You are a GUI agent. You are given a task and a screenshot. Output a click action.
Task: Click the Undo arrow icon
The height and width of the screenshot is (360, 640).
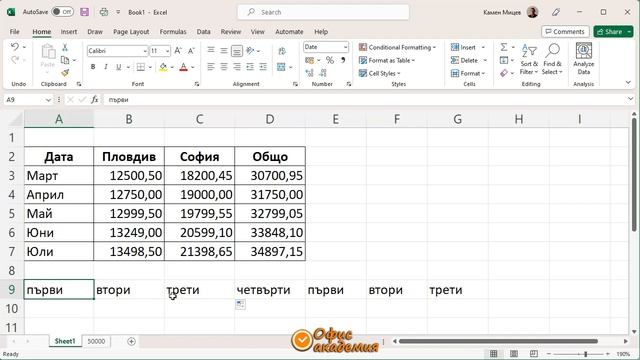(x=15, y=47)
